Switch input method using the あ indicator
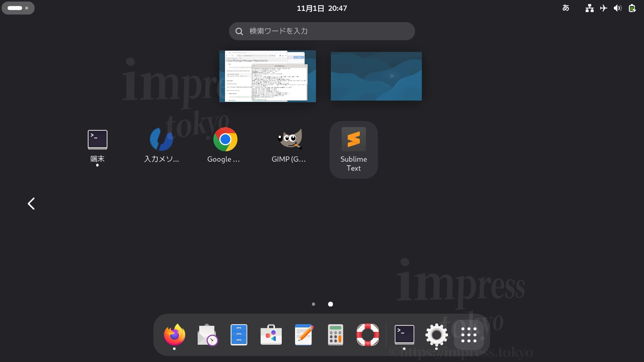Image resolution: width=644 pixels, height=362 pixels. point(566,8)
